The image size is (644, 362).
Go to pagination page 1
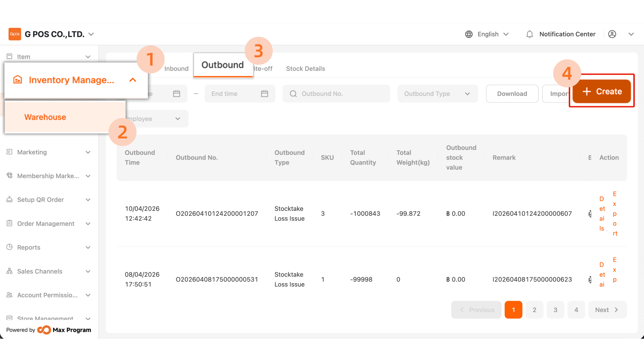514,310
